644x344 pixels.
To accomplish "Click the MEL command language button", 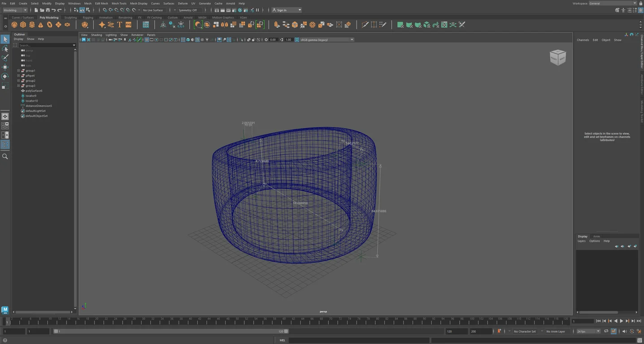I will [x=283, y=340].
